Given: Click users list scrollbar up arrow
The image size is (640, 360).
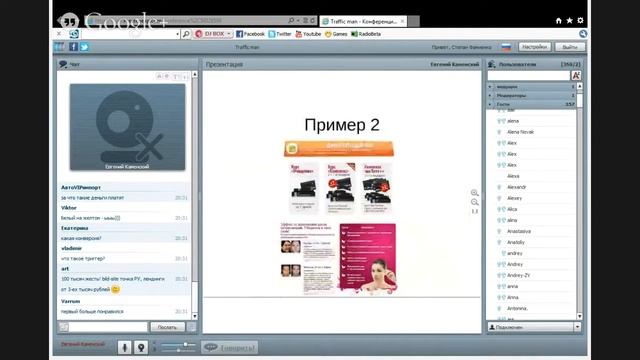Looking at the screenshot, I should coord(580,86).
